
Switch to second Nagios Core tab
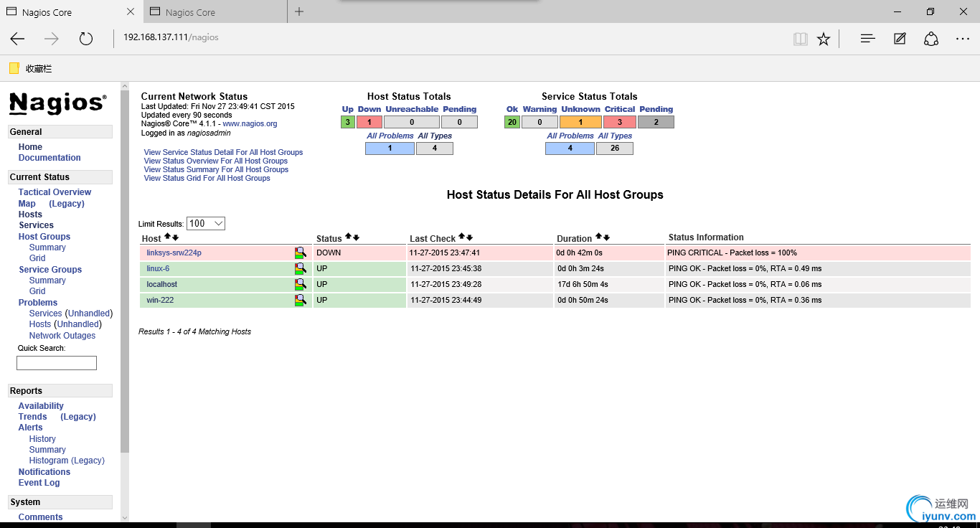pos(215,11)
